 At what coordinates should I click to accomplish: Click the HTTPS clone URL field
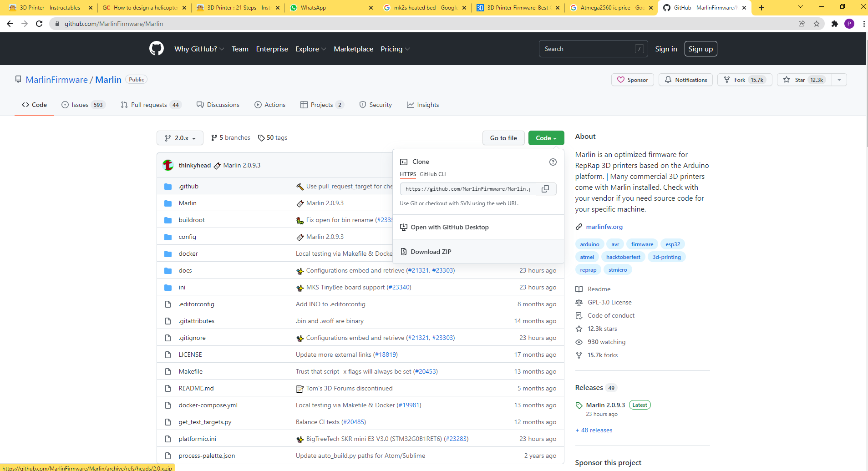pyautogui.click(x=468, y=189)
